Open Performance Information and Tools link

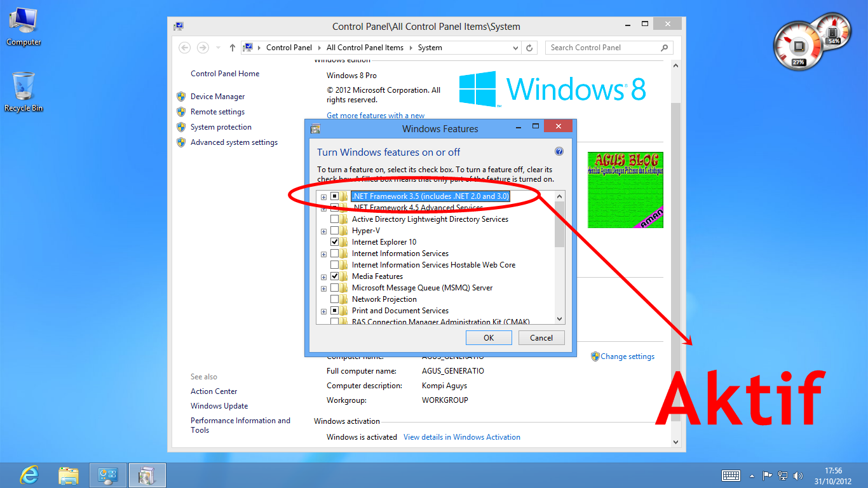pyautogui.click(x=240, y=425)
